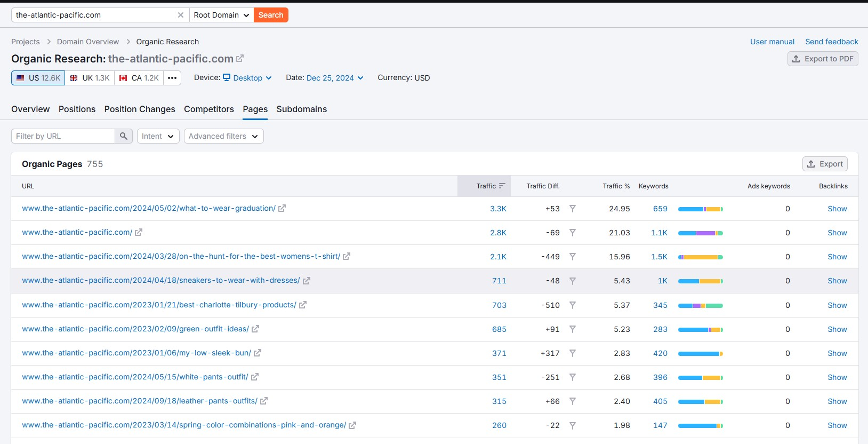Open external link icon for homepage URL row
This screenshot has width=868, height=444.
pyautogui.click(x=139, y=233)
